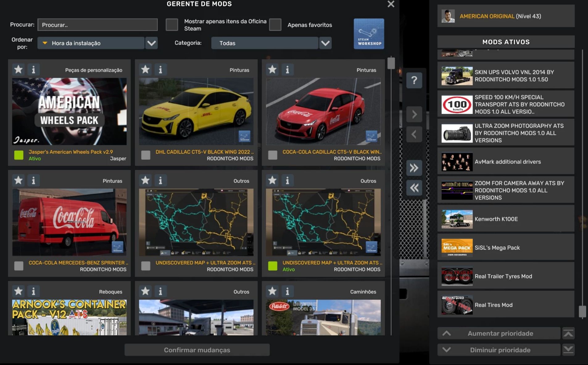Enable 'Mostrar apenas itens da Oficina Steam' checkbox
This screenshot has width=588, height=365.
coord(172,25)
